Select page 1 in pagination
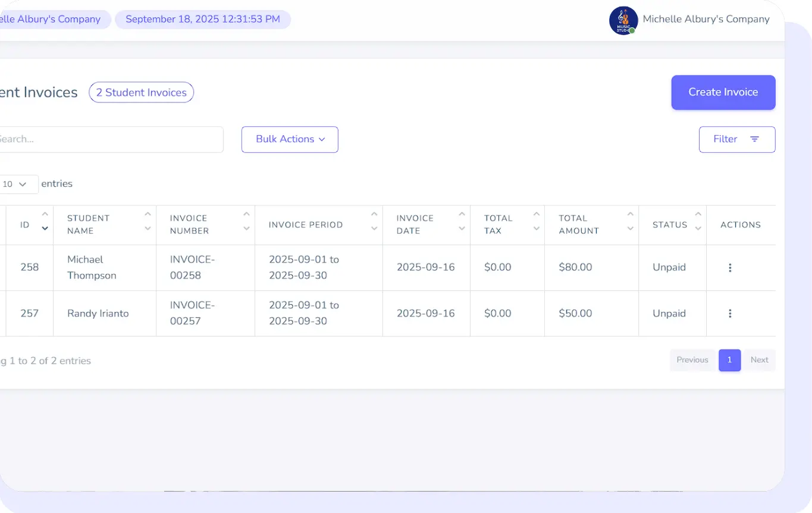Image resolution: width=812 pixels, height=513 pixels. 729,360
